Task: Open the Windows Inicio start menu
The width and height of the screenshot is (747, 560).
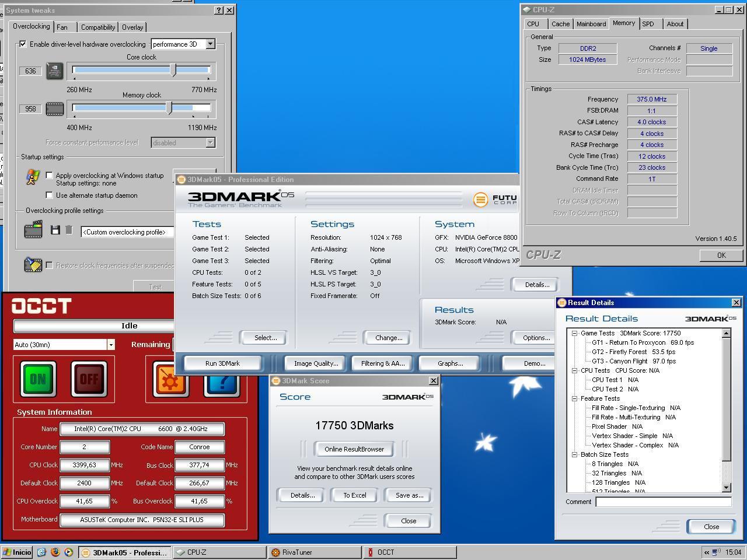Action: pos(17,552)
